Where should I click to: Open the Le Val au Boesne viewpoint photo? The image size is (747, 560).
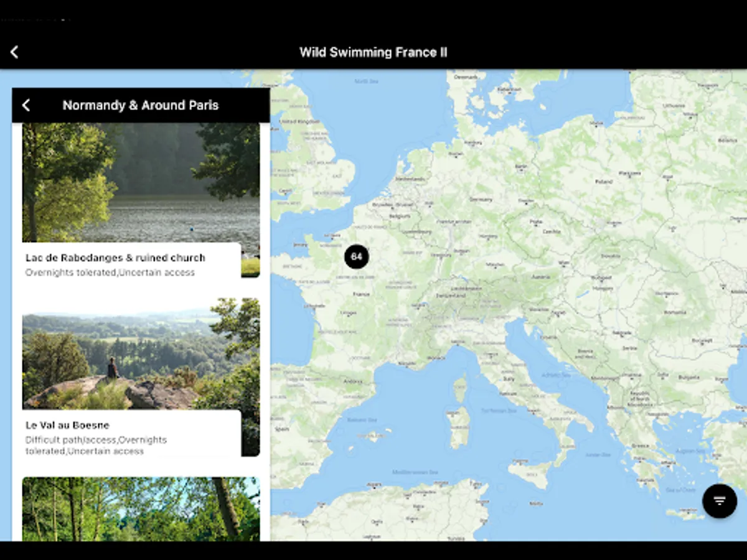141,353
